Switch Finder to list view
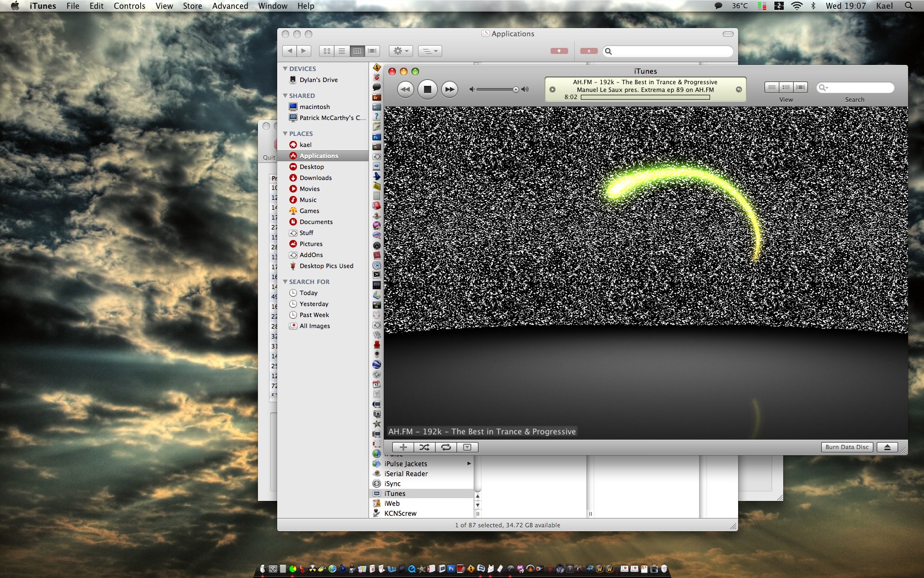This screenshot has width=924, height=578. click(342, 51)
